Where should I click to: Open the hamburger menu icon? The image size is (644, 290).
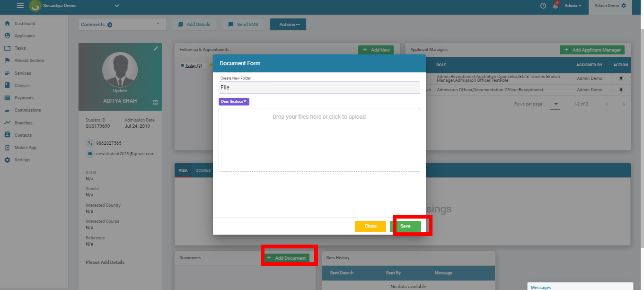[19, 7]
